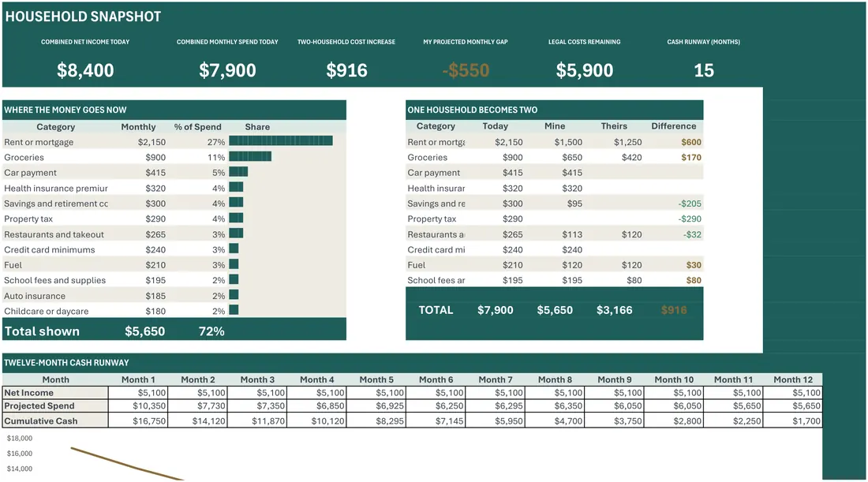868x482 pixels.
Task: Select the Difference column header
Action: 674,126
